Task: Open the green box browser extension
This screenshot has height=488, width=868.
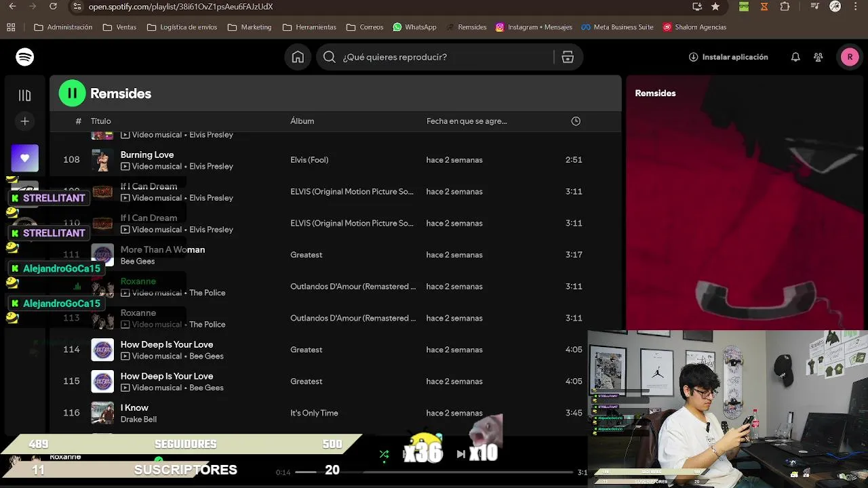Action: tap(744, 7)
